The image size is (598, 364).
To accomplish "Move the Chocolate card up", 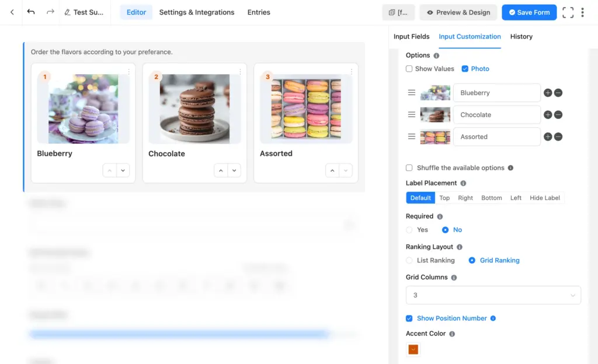I will click(221, 170).
